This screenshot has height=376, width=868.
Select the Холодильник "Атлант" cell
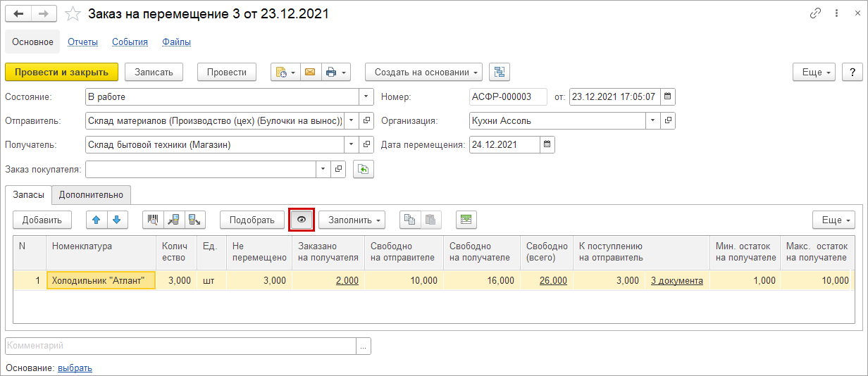[x=101, y=280]
